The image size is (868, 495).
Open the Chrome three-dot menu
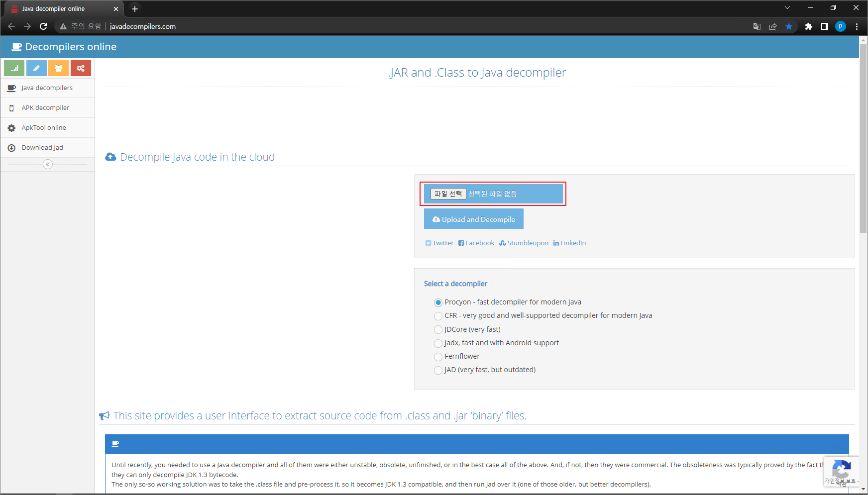pyautogui.click(x=857, y=26)
